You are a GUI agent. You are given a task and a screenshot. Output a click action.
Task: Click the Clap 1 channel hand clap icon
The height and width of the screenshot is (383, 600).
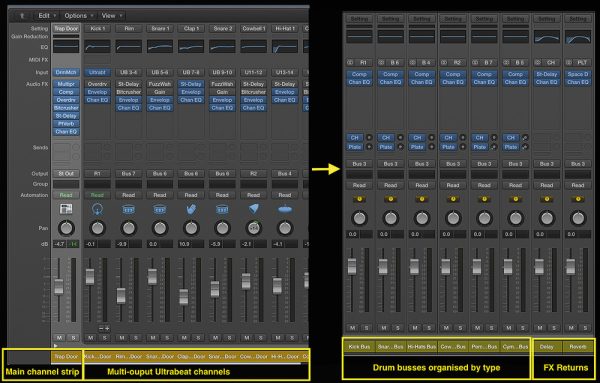point(191,209)
